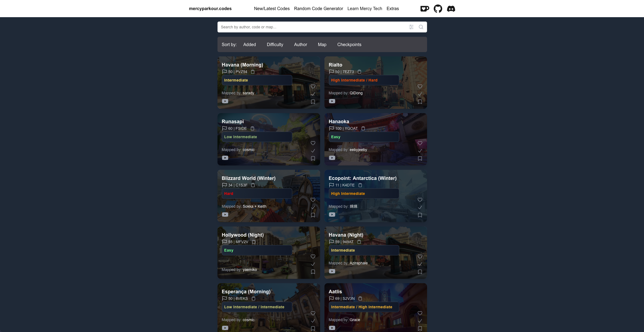Open the GitHub repository icon
The image size is (644, 332).
point(438,9)
